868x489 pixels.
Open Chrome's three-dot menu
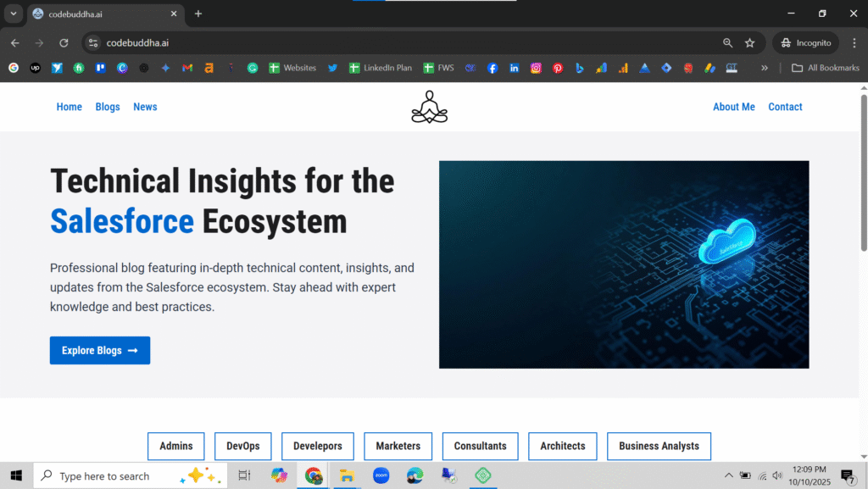[854, 43]
